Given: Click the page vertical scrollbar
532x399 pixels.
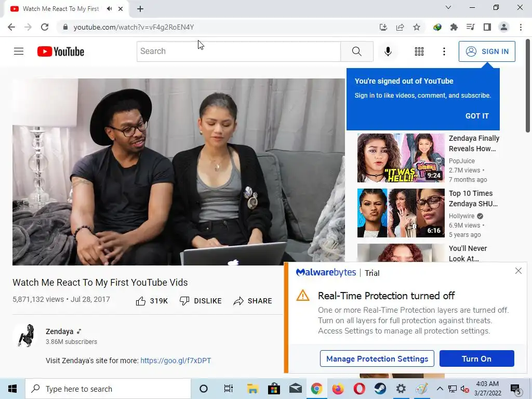Looking at the screenshot, I should coord(528,86).
